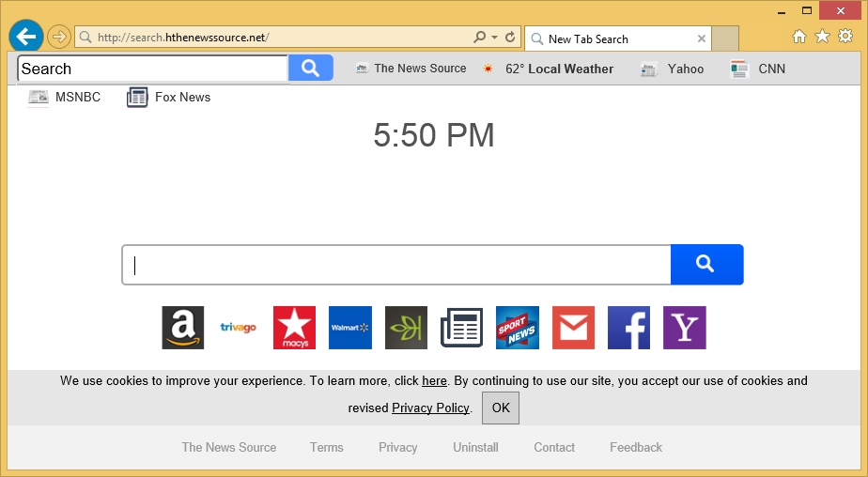Screen dimensions: 868x477
Task: Open the Privacy footer link
Action: coord(398,447)
